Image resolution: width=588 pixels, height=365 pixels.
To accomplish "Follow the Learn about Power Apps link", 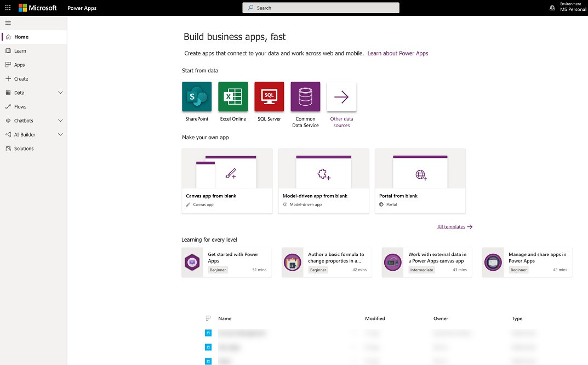I will [397, 53].
